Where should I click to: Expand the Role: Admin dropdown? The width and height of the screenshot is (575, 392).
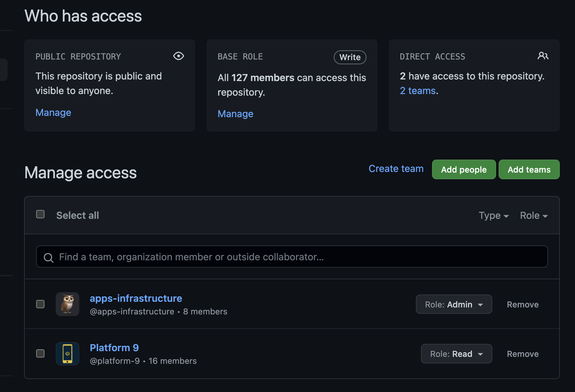[454, 304]
